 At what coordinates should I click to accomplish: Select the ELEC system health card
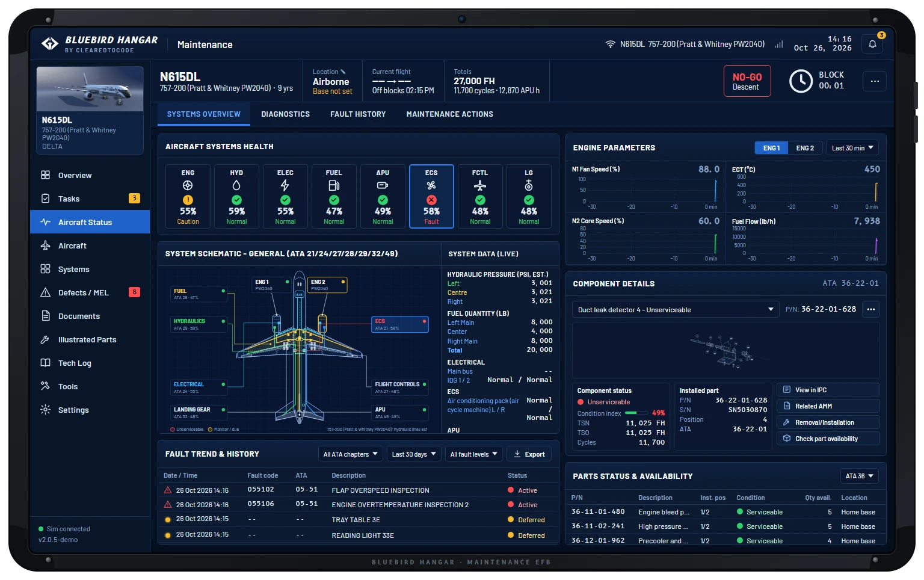click(x=285, y=196)
